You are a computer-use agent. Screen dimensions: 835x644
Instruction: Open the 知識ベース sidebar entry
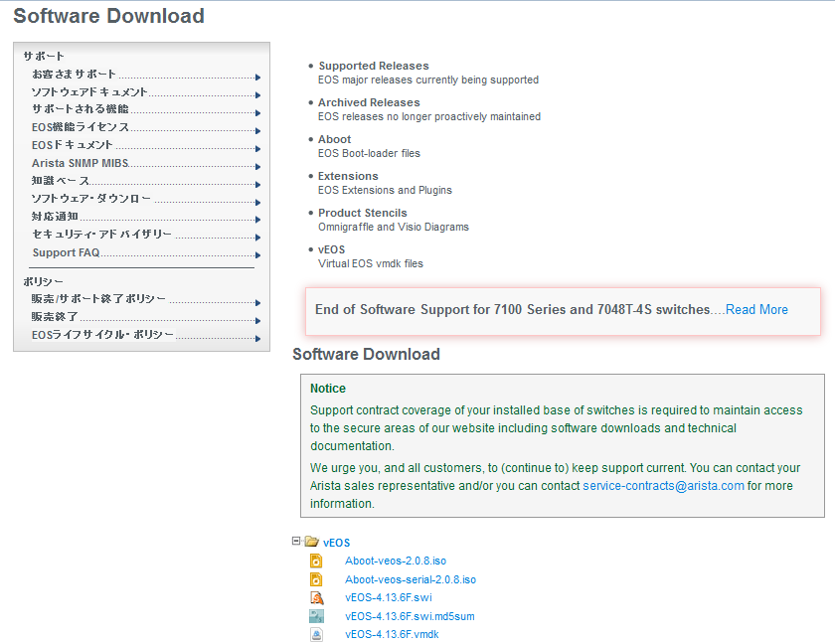(x=61, y=181)
